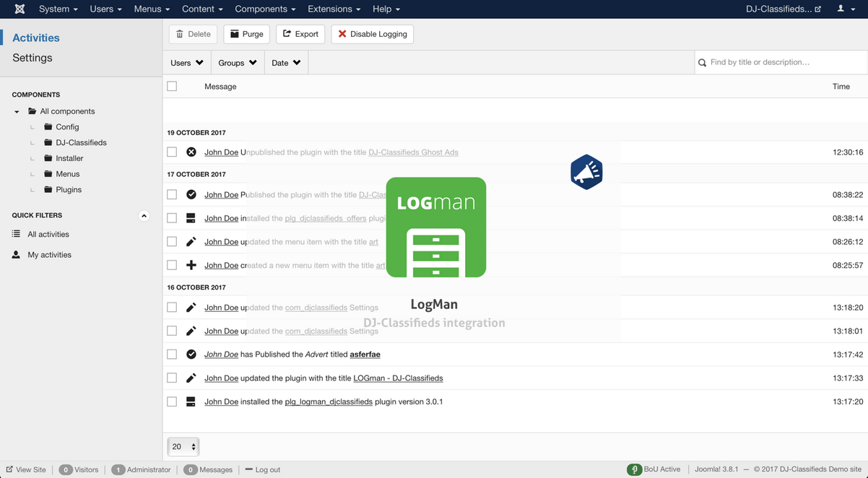The image size is (868, 478).
Task: Open the Users menu in the top bar
Action: (106, 9)
